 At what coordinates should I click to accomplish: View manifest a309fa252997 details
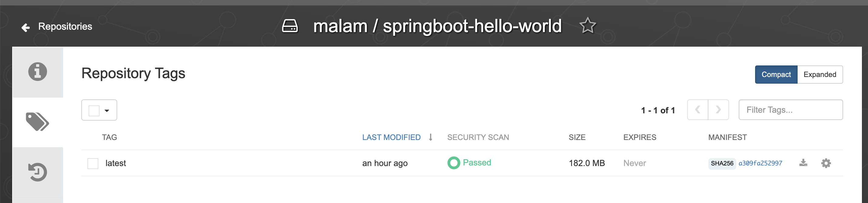tap(761, 163)
